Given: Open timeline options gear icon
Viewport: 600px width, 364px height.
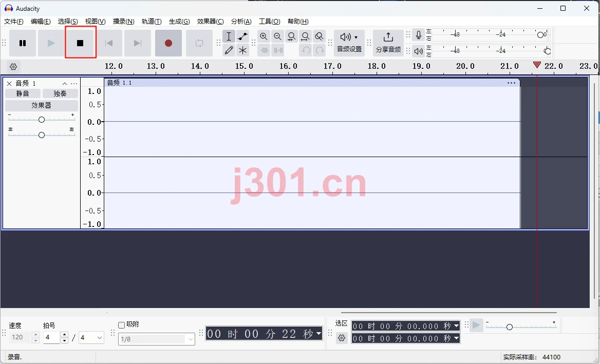Looking at the screenshot, I should (13, 67).
